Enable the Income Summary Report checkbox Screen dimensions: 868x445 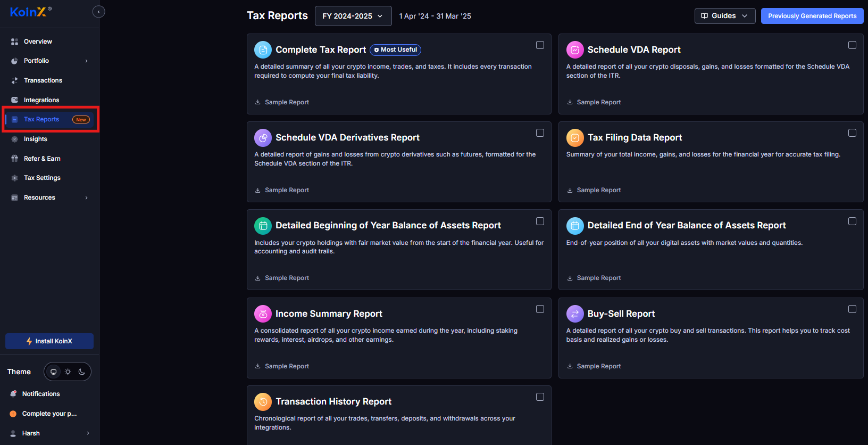pos(540,309)
